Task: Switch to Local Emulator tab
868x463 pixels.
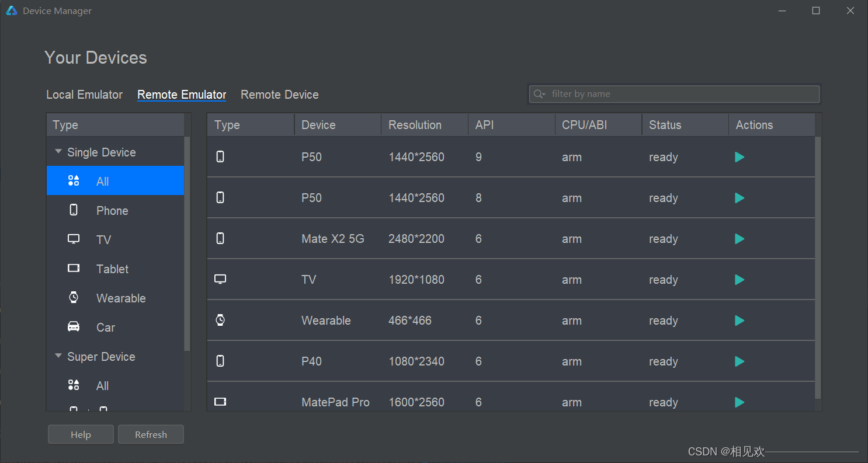Action: click(85, 95)
